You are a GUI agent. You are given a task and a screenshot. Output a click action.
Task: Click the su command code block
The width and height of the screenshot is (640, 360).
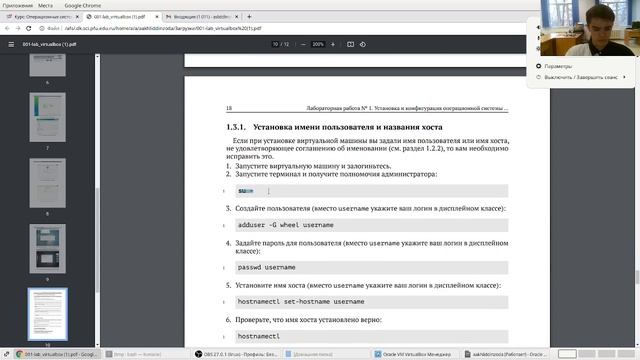click(x=371, y=191)
